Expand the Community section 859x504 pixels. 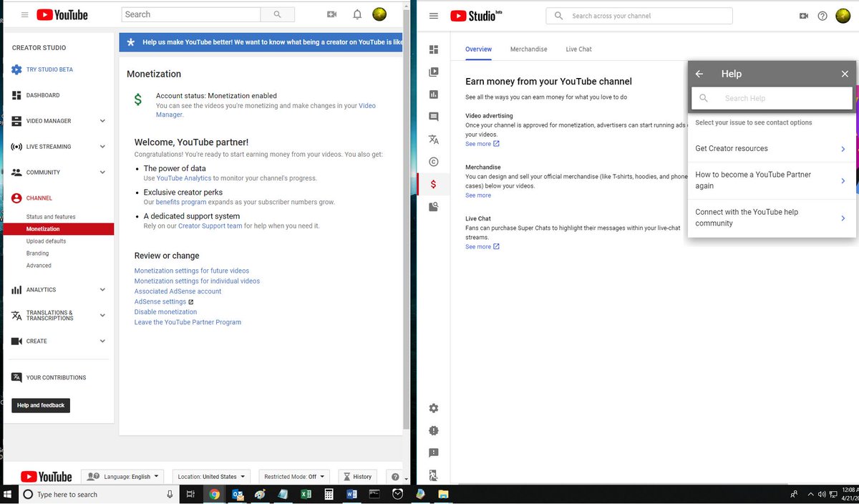pyautogui.click(x=102, y=173)
